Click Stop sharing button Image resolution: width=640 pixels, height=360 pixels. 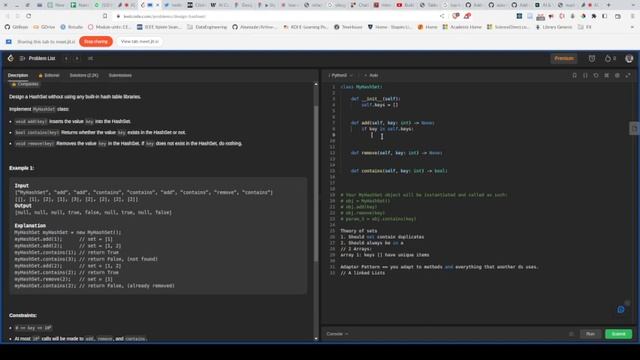(x=96, y=42)
